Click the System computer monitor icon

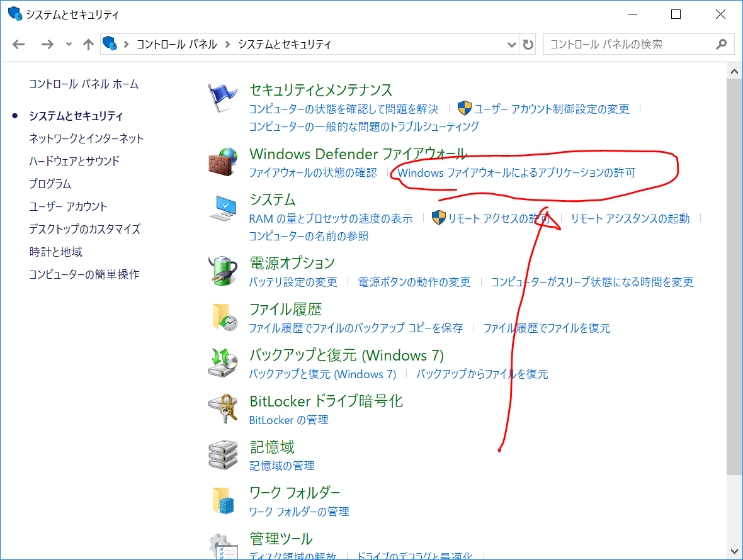click(x=223, y=208)
